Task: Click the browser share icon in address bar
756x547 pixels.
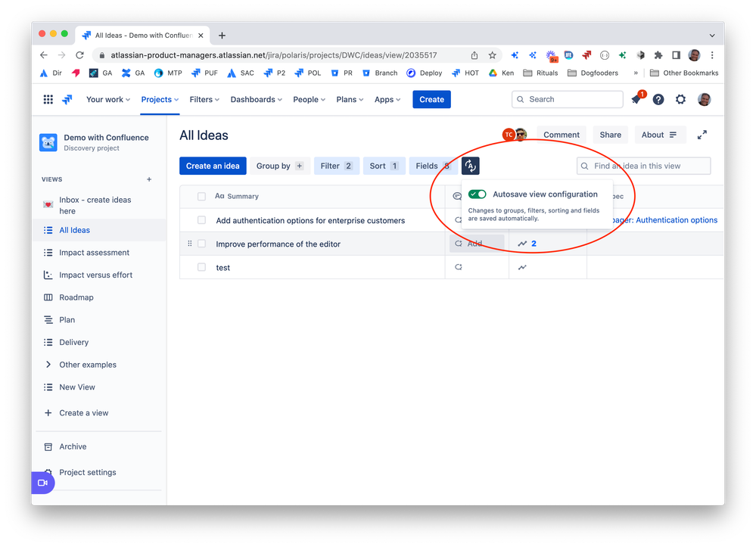Action: click(474, 55)
